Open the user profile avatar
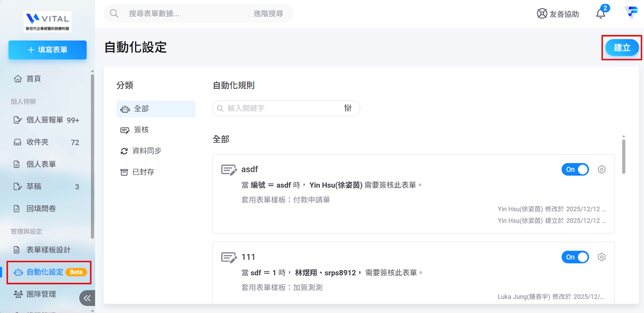The width and height of the screenshot is (644, 313). pyautogui.click(x=631, y=13)
